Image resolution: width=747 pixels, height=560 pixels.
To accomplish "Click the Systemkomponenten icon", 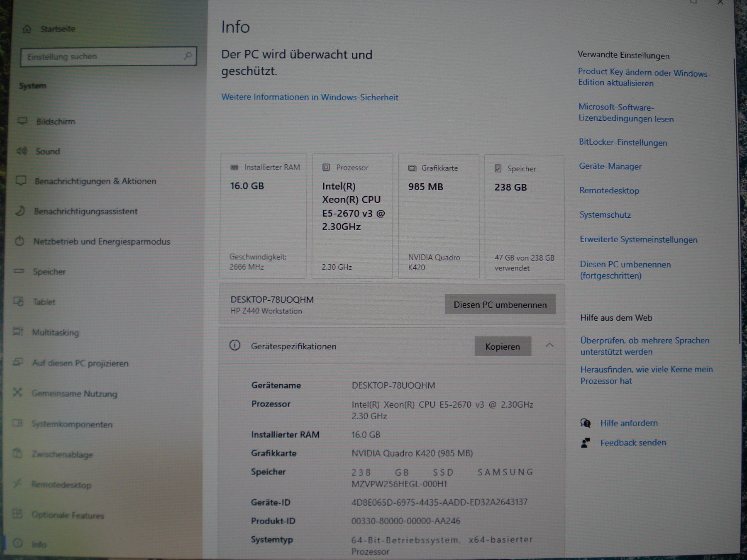I will pos(17,423).
